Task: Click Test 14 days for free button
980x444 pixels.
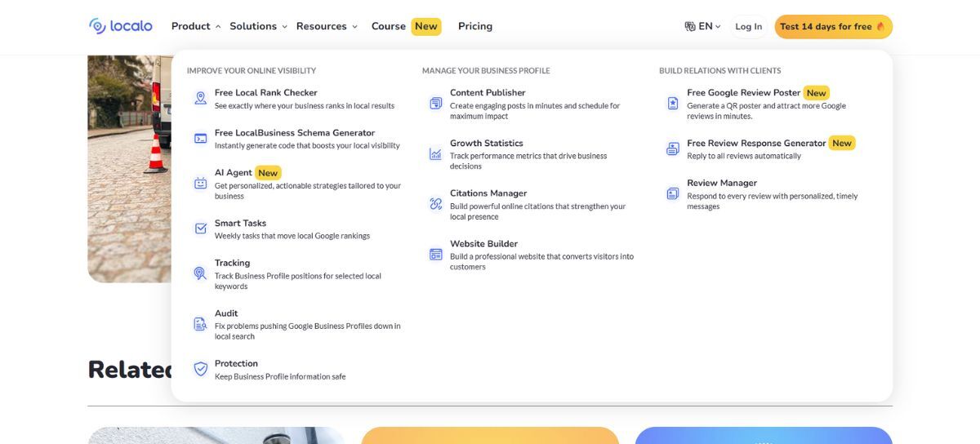Action: (x=833, y=26)
